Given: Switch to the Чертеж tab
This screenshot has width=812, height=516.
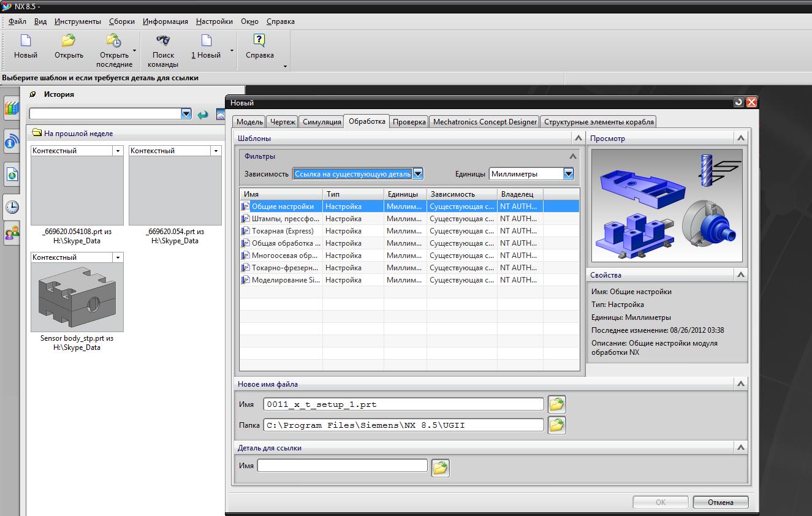Looking at the screenshot, I should 283,122.
